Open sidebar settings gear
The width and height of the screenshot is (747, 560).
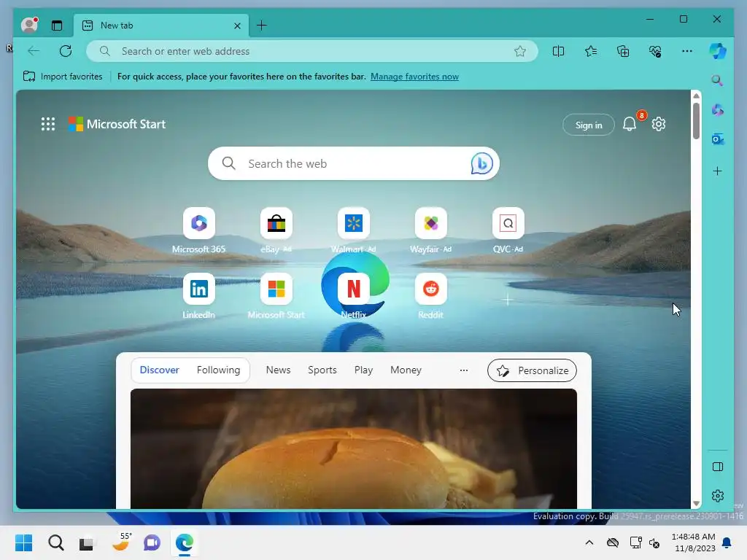click(718, 496)
